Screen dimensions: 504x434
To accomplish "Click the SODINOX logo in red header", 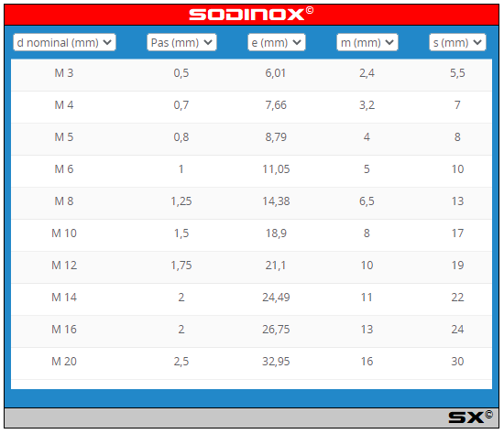I will click(251, 14).
